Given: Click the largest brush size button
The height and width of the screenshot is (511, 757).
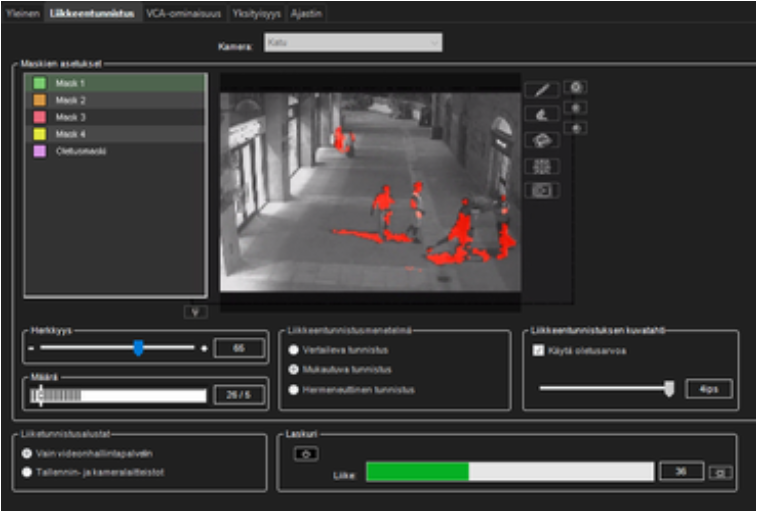Looking at the screenshot, I should click(577, 88).
